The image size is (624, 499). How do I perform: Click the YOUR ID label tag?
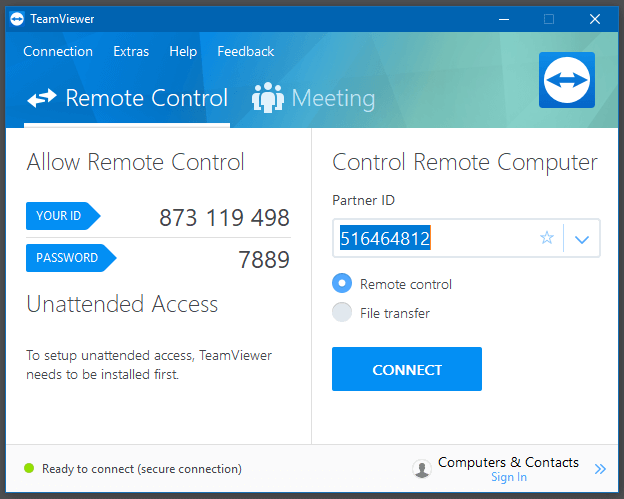pyautogui.click(x=63, y=216)
